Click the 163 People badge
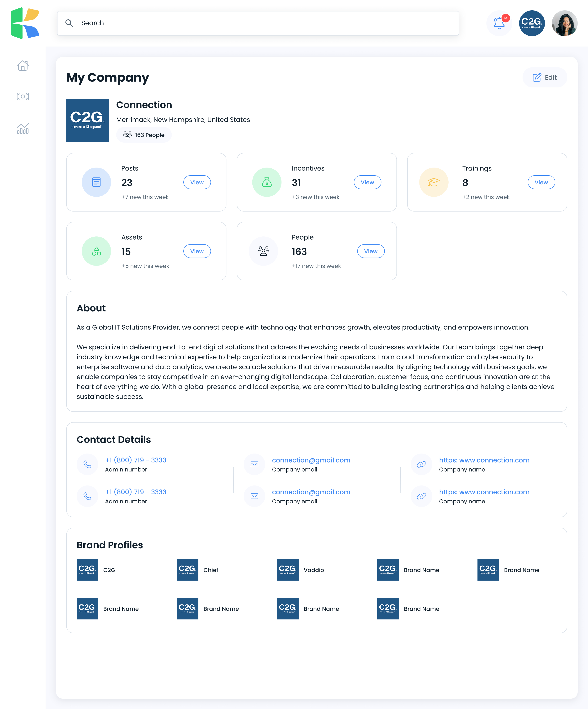588x709 pixels. point(144,135)
